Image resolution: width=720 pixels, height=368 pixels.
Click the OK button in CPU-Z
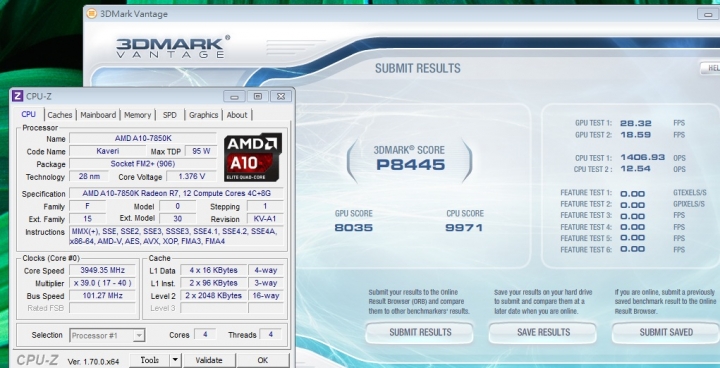(x=263, y=361)
